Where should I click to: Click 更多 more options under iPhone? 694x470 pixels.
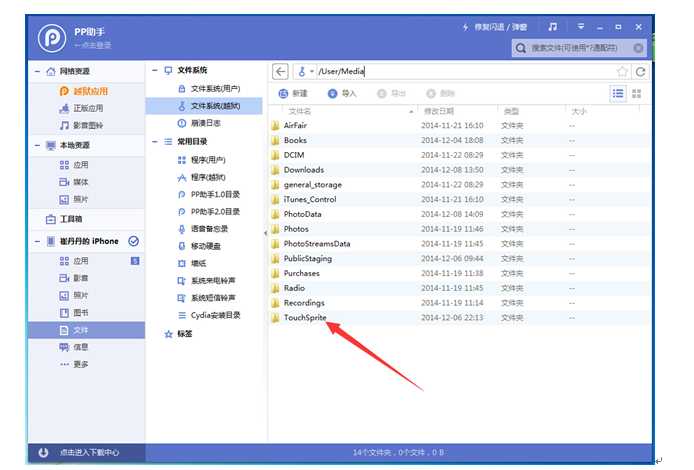coord(74,364)
